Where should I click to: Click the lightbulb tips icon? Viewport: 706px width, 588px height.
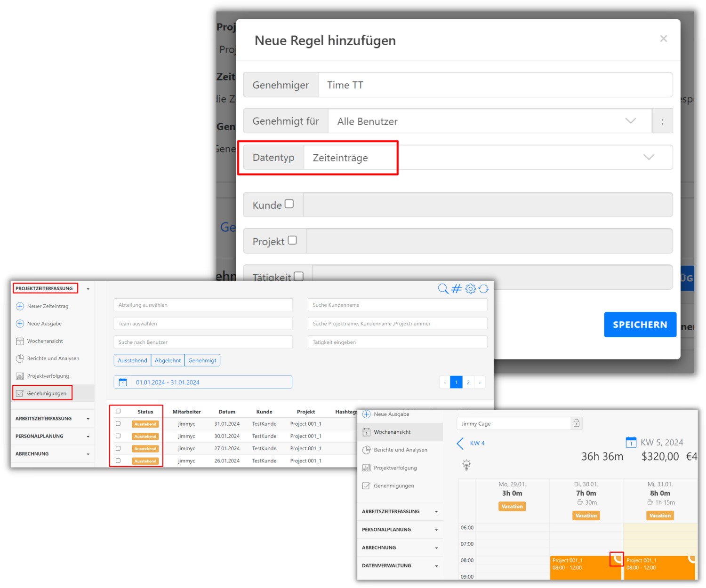(x=466, y=465)
